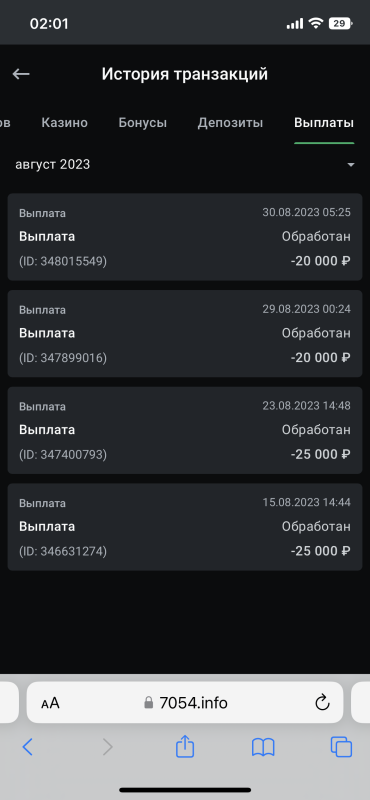Tap the 7054.info address bar field

[185, 703]
